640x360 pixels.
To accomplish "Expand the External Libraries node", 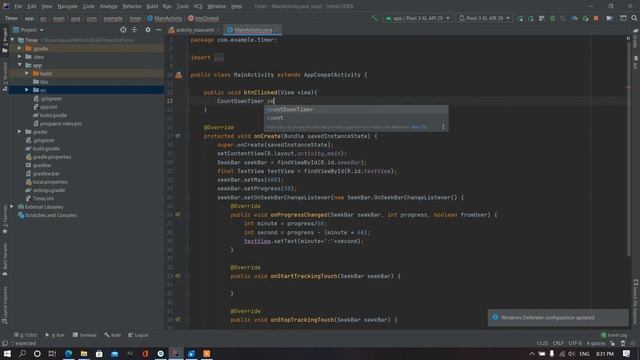I will pyautogui.click(x=12, y=207).
